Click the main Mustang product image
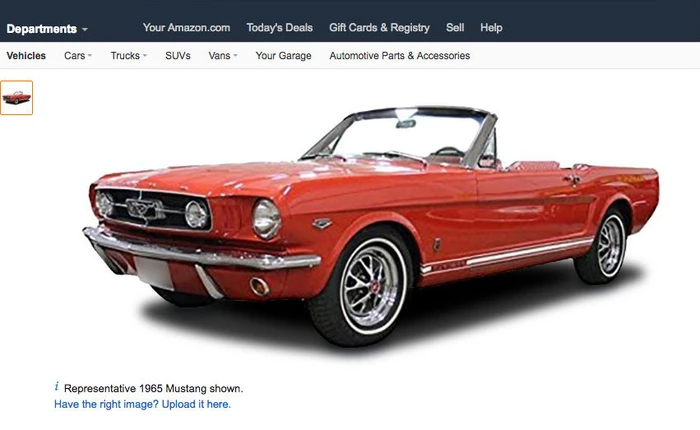The height and width of the screenshot is (430, 700). pos(371,225)
